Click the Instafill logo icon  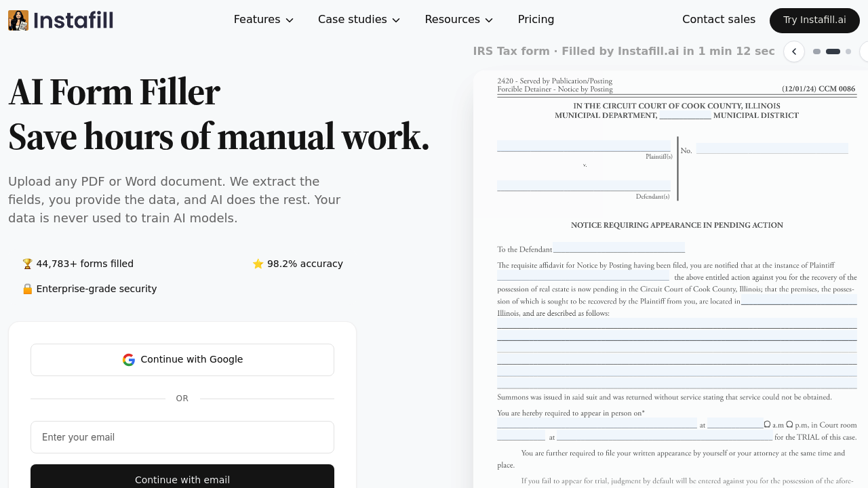18,20
